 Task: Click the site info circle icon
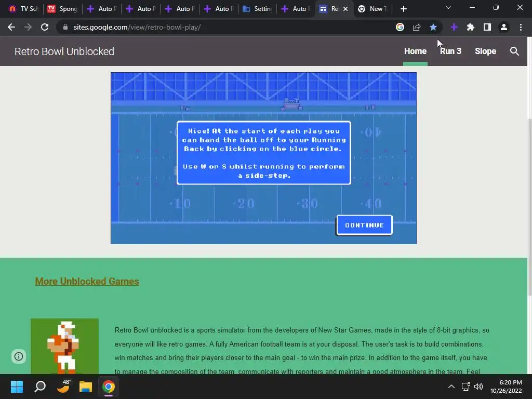[x=19, y=356]
